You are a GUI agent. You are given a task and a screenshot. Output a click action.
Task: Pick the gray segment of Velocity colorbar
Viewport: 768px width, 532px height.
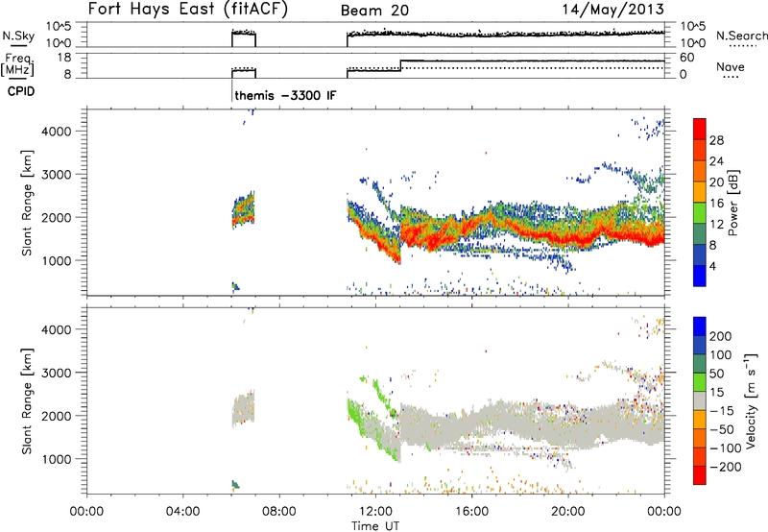700,401
